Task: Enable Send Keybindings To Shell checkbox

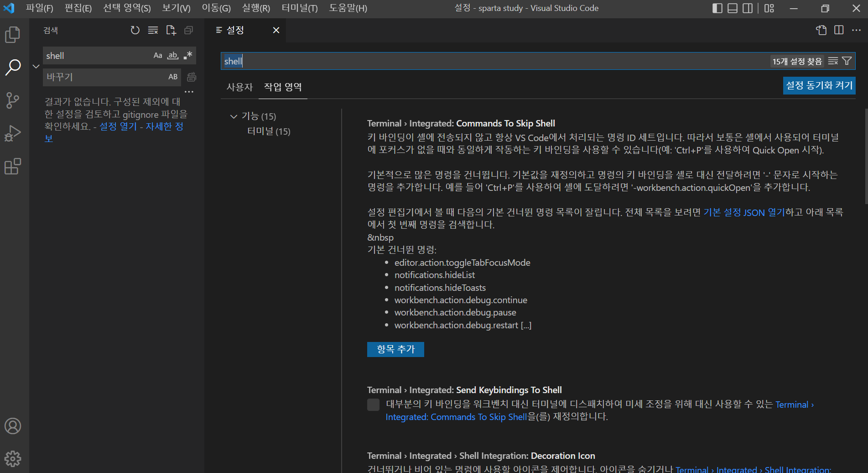Action: pyautogui.click(x=373, y=405)
